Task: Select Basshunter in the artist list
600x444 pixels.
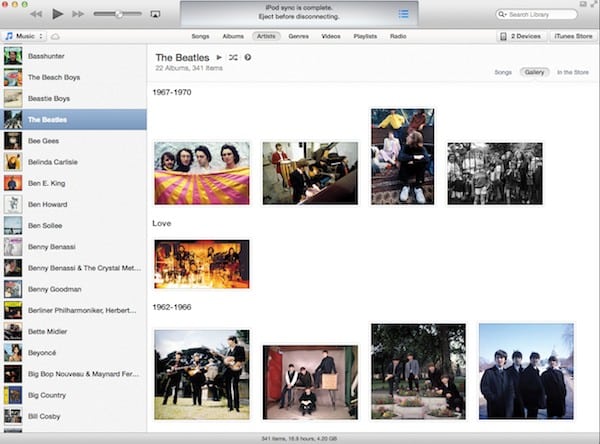Action: [73, 56]
